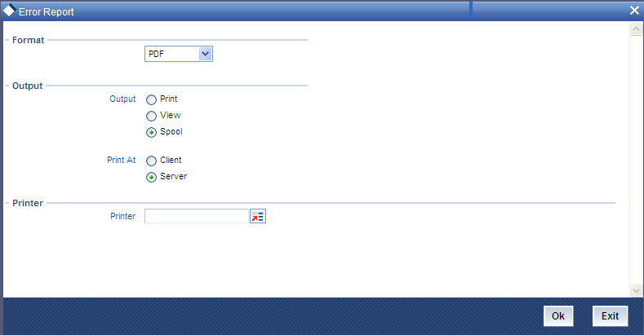Expand the PDF format dropdown arrow
644x335 pixels.
point(206,54)
